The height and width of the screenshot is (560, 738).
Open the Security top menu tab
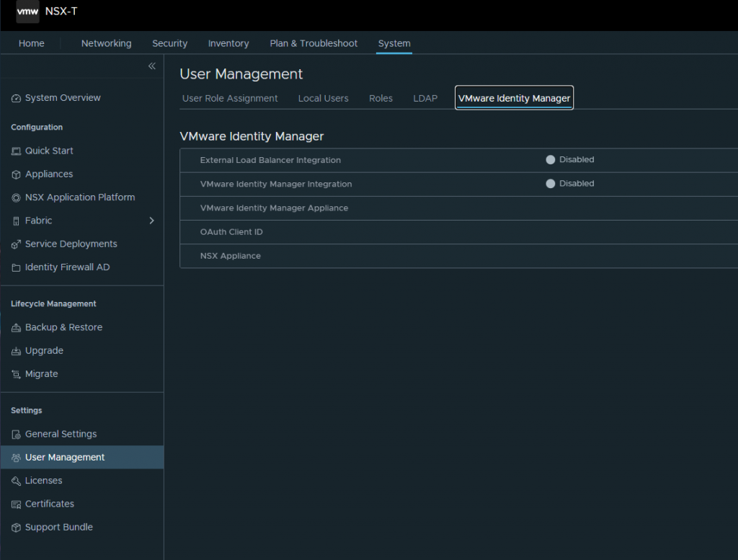pos(169,43)
